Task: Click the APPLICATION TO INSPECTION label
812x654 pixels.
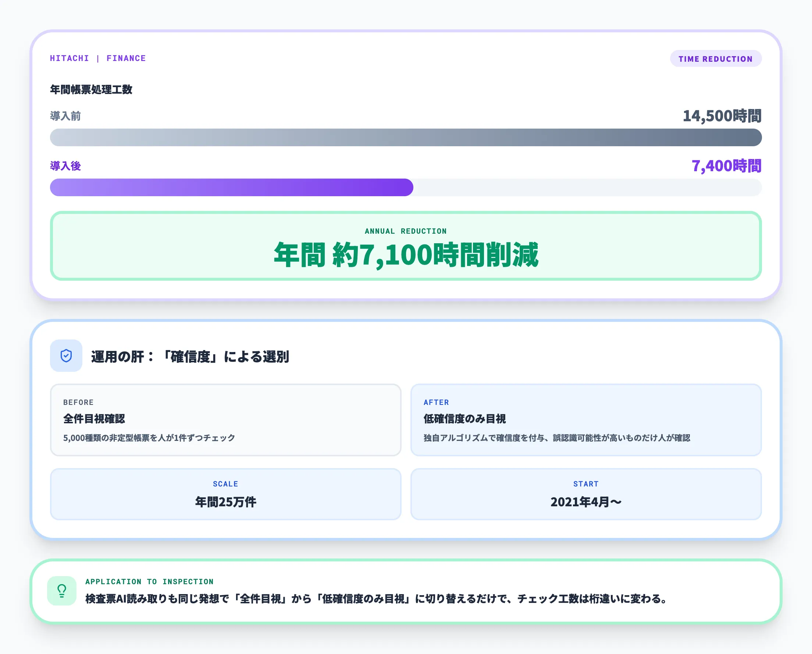Action: pyautogui.click(x=149, y=581)
